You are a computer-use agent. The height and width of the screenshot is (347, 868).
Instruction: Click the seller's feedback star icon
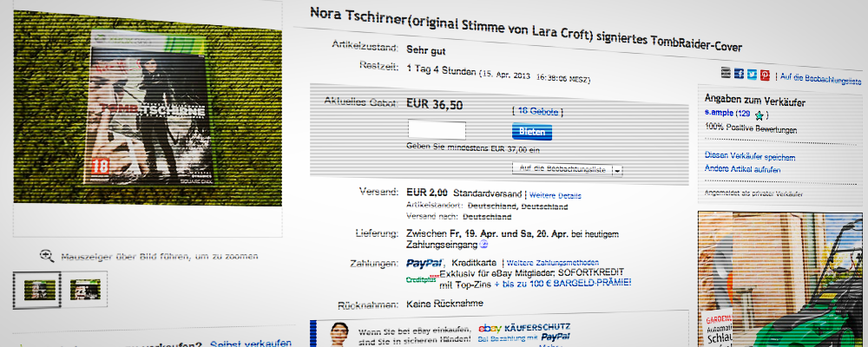(759, 115)
